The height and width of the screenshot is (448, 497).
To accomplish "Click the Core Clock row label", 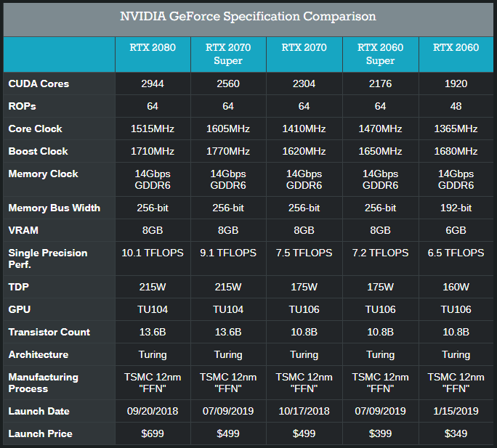I will pyautogui.click(x=35, y=129).
